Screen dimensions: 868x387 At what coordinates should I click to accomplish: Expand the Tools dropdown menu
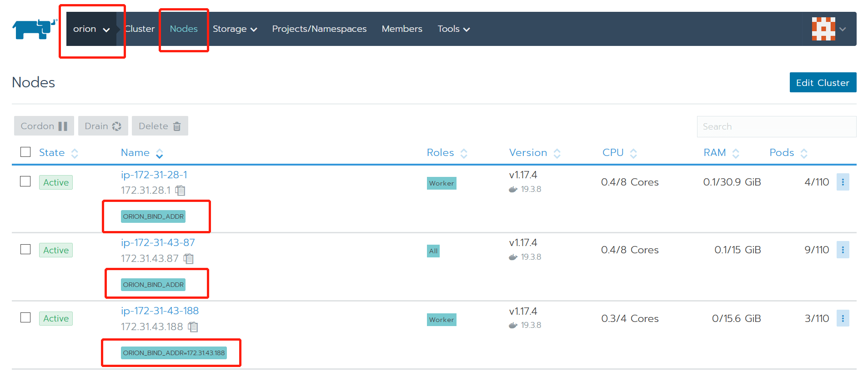click(x=453, y=29)
